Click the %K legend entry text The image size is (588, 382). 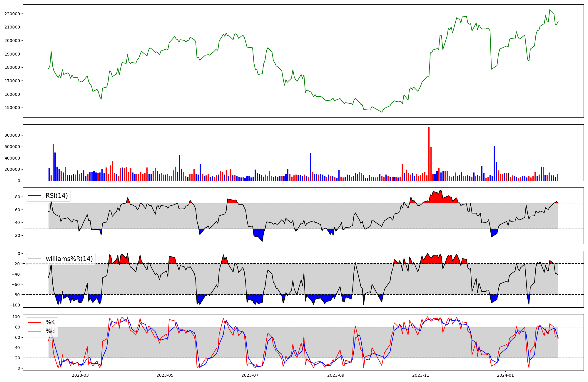coord(50,322)
